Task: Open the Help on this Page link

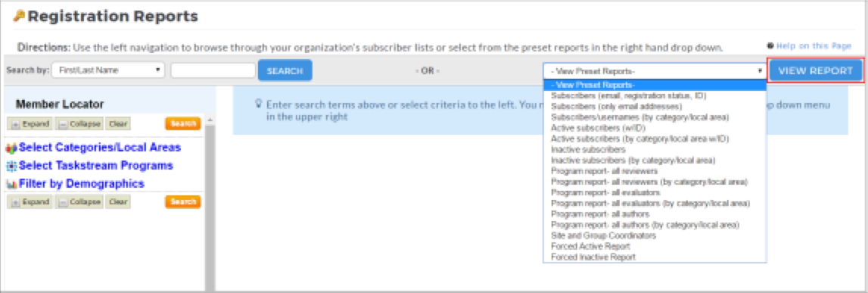Action: click(x=814, y=46)
